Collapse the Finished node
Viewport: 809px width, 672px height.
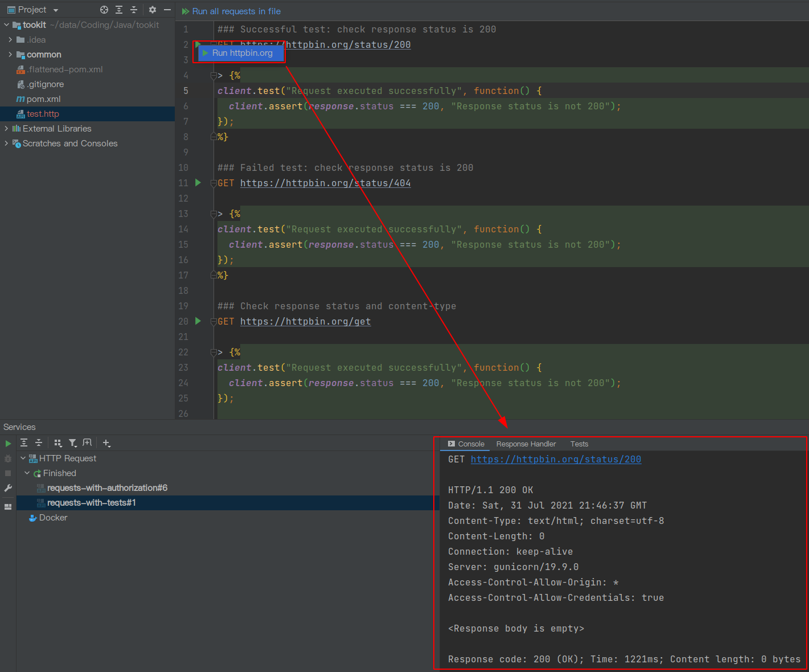click(x=27, y=473)
